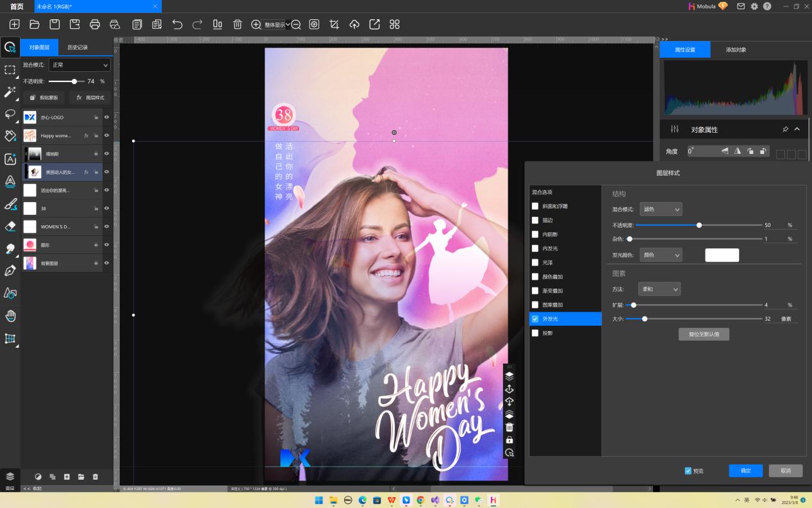The height and width of the screenshot is (508, 812).
Task: Click the 确定 (OK) button
Action: (745, 471)
